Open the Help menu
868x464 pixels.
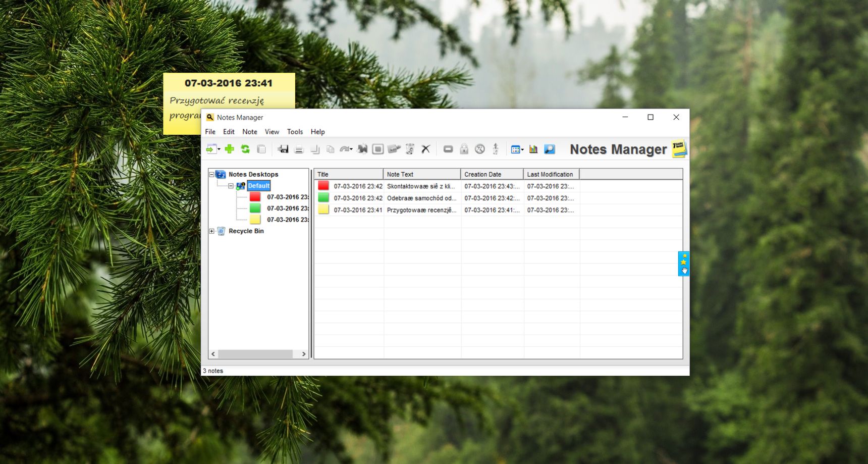click(318, 132)
